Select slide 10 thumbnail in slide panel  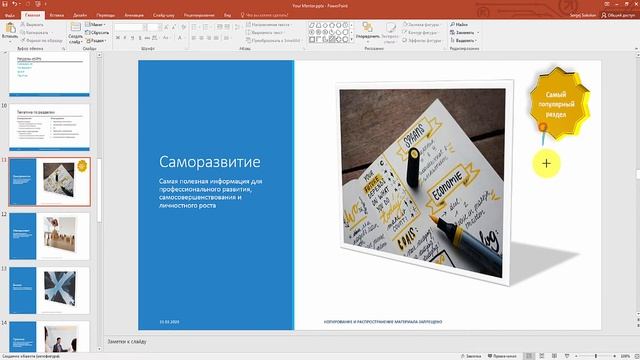49,127
